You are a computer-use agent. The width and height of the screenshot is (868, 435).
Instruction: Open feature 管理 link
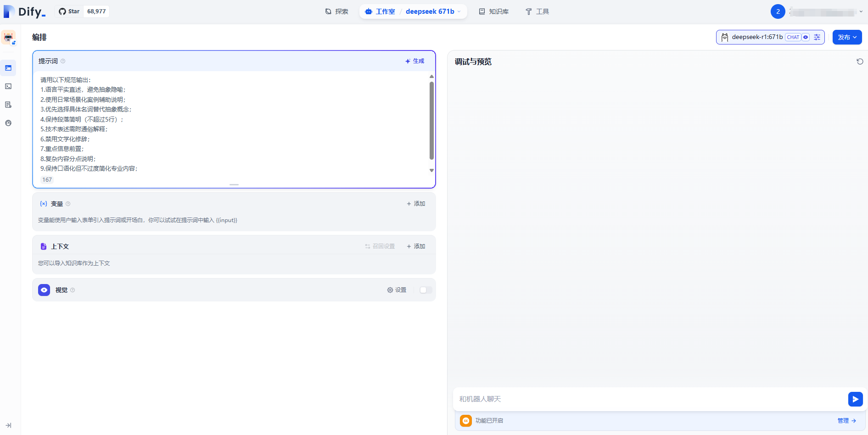846,420
